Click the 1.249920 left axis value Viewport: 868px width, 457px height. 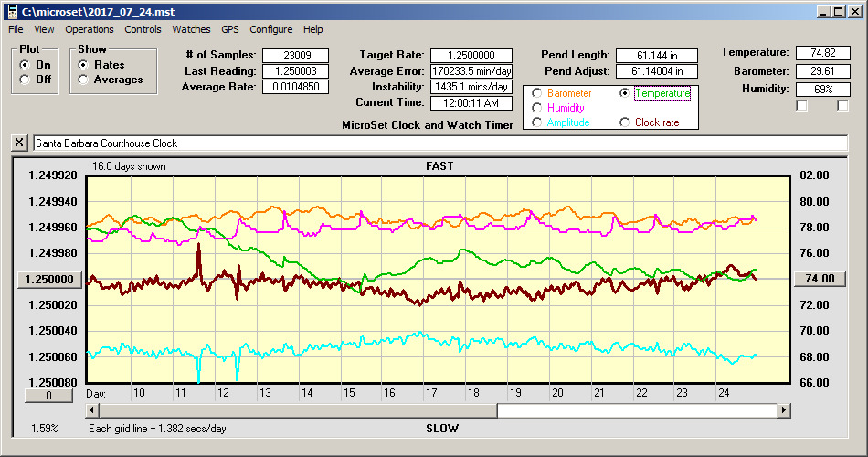pos(53,175)
